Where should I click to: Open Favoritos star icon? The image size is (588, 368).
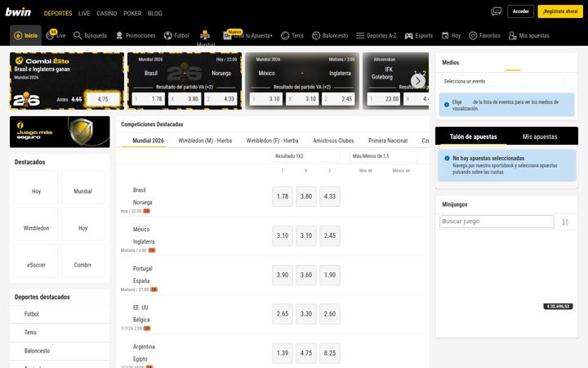[x=473, y=36]
